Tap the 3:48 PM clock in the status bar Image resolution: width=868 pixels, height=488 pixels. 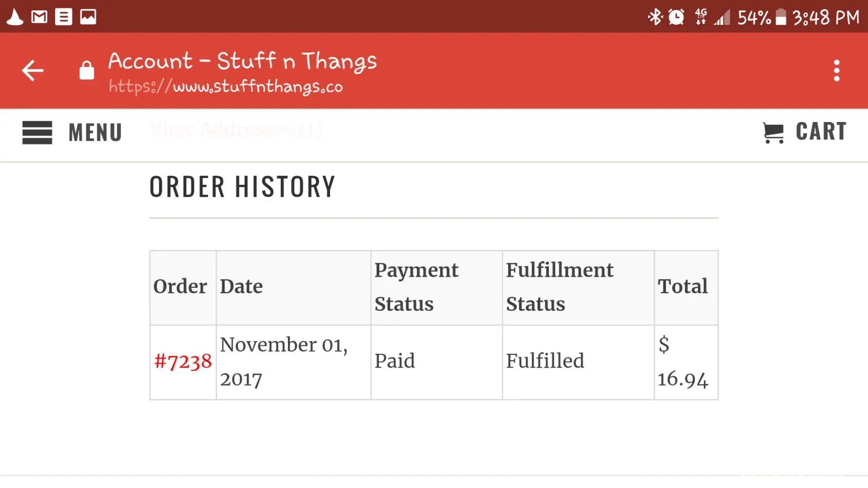pos(826,18)
